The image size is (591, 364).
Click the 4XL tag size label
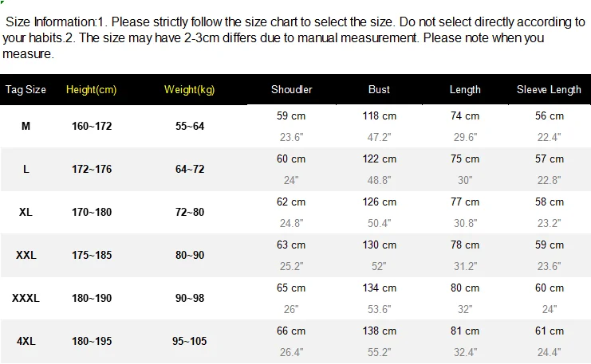tap(26, 341)
